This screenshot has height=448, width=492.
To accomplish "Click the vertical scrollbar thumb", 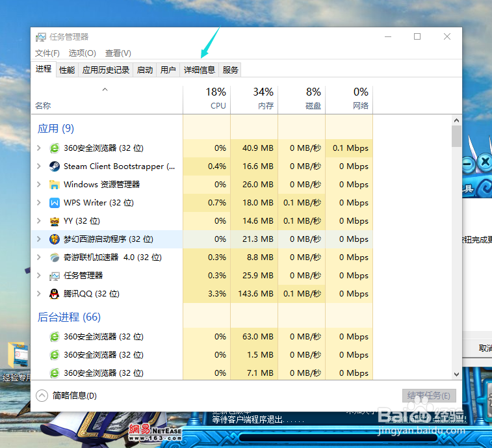I will click(x=456, y=137).
